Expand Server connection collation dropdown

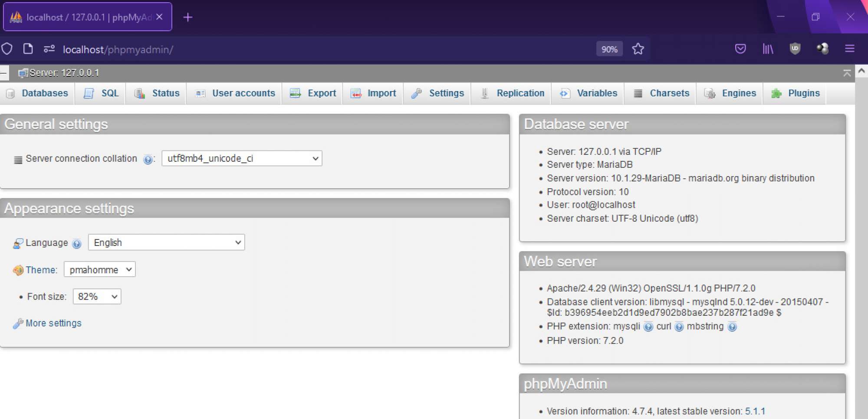pos(242,158)
